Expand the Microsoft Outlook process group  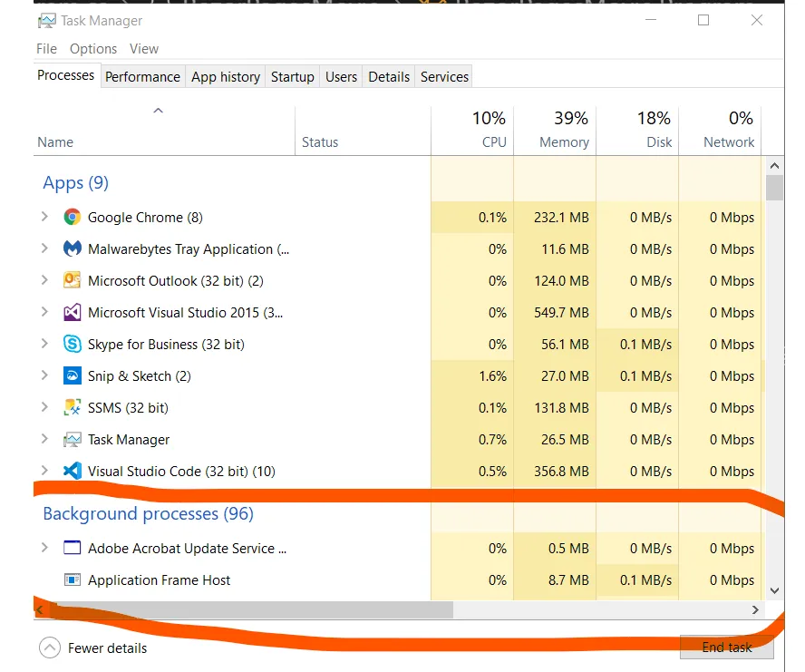coord(44,280)
